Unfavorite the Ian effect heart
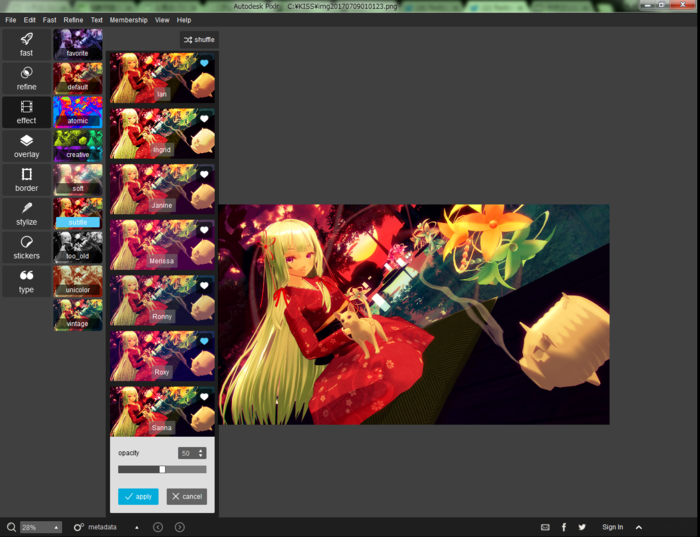The image size is (700, 537). (x=204, y=63)
